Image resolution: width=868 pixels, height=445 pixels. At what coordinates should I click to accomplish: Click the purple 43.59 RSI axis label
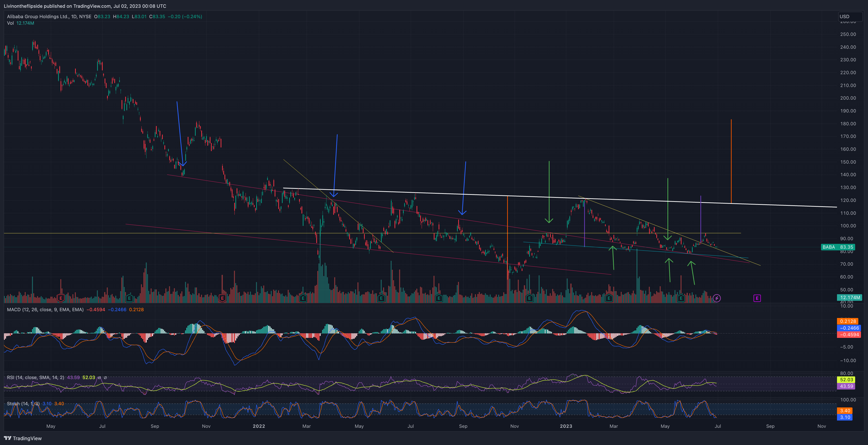tap(846, 386)
